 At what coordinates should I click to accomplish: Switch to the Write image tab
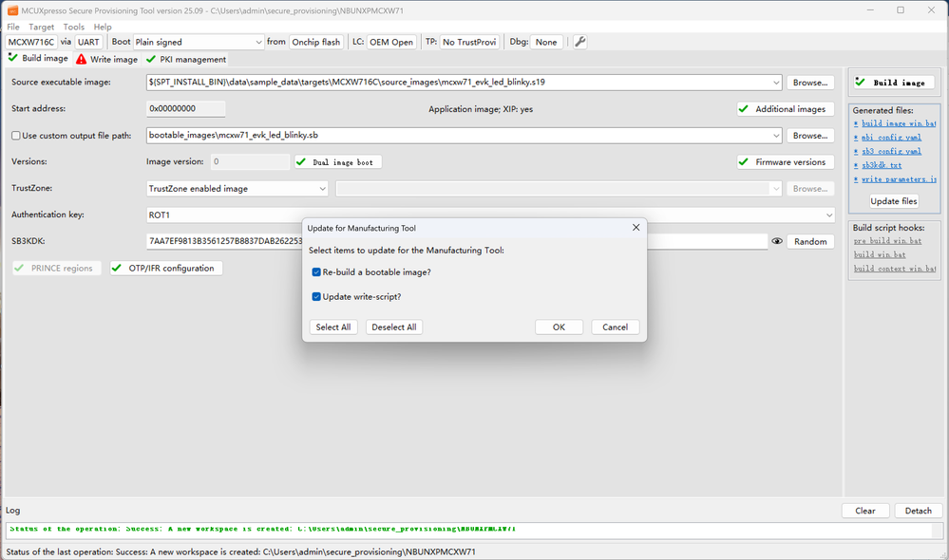[107, 59]
